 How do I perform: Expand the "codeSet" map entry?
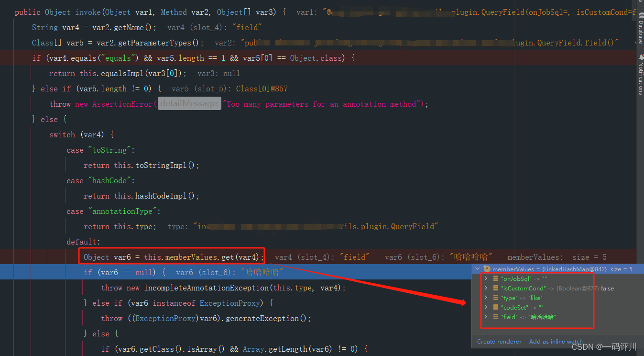(486, 307)
